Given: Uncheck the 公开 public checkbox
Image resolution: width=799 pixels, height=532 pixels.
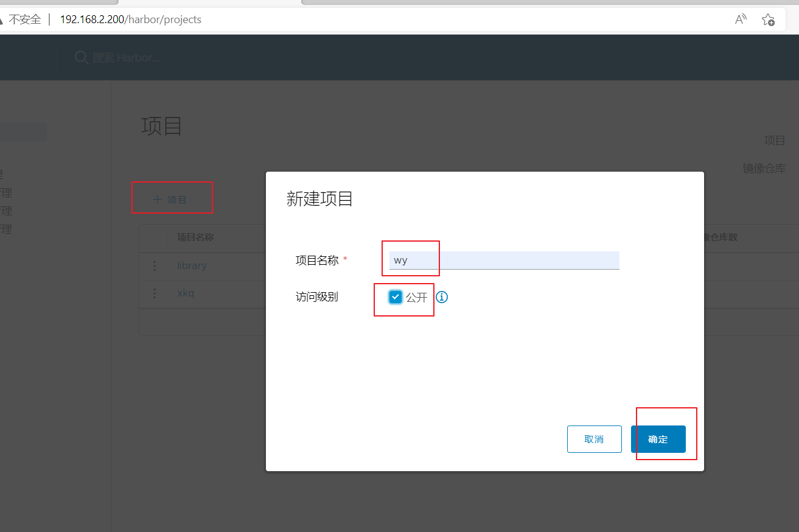Looking at the screenshot, I should tap(396, 297).
